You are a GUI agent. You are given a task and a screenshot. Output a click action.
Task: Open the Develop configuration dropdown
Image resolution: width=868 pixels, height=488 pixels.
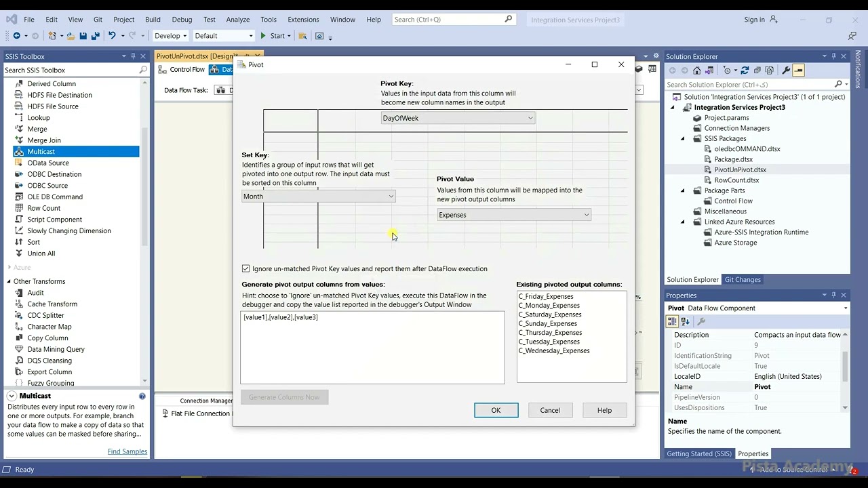pyautogui.click(x=170, y=36)
